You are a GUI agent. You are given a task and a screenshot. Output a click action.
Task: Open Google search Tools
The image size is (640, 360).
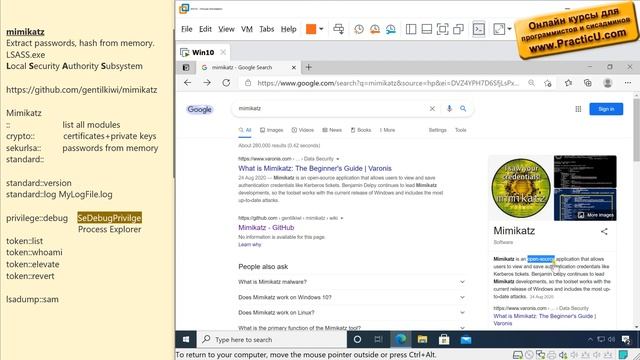pos(460,130)
